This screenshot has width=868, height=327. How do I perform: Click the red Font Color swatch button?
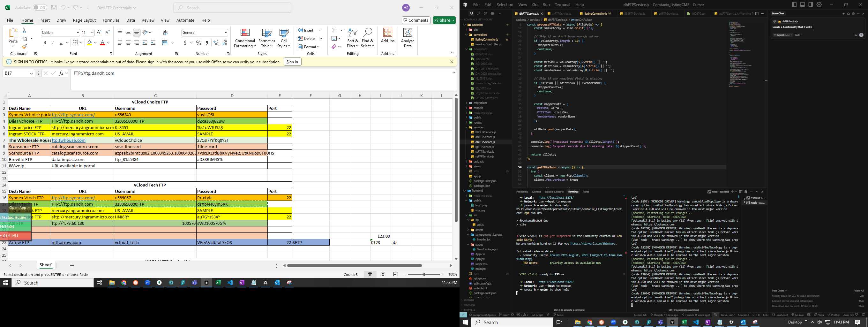point(102,43)
